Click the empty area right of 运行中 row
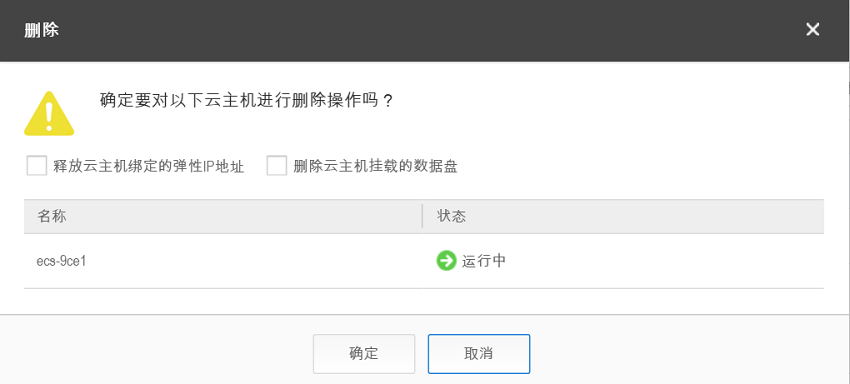 (x=665, y=261)
